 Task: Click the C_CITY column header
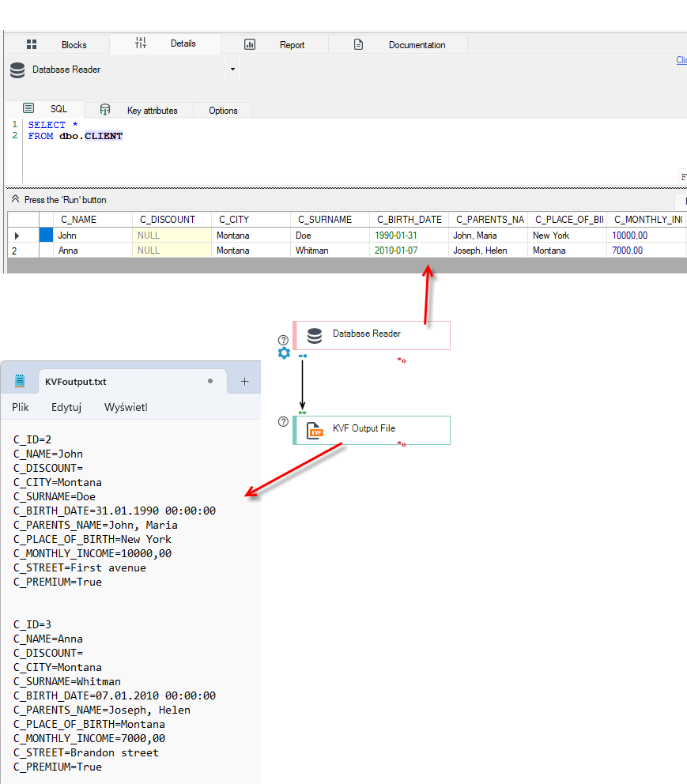tap(251, 220)
